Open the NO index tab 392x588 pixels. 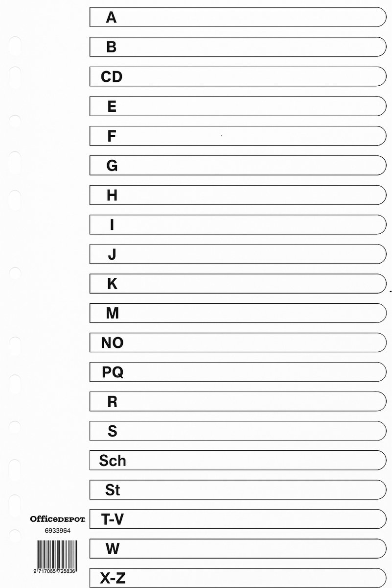pos(238,342)
